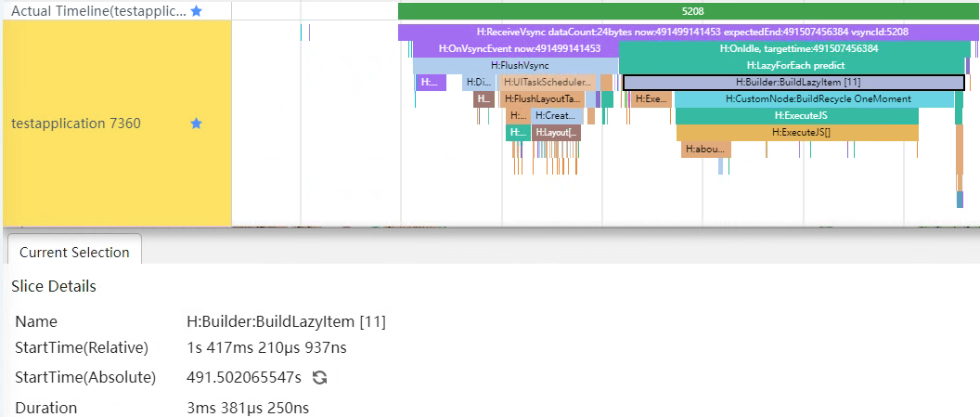Click the star icon on Actual Timeline row

pyautogui.click(x=196, y=11)
